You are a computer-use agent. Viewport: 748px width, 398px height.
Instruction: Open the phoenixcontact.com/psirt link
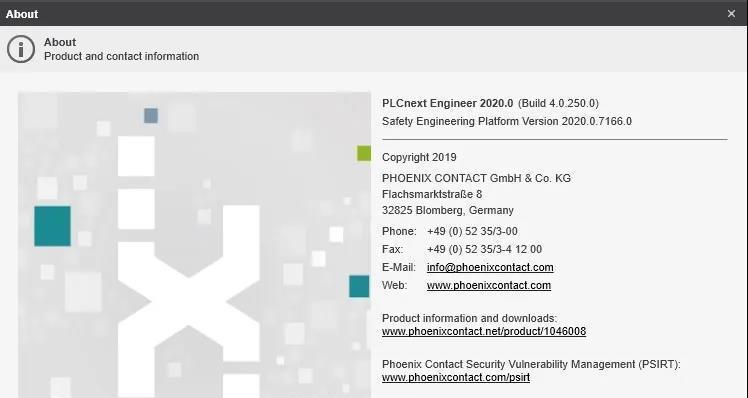[x=456, y=377]
